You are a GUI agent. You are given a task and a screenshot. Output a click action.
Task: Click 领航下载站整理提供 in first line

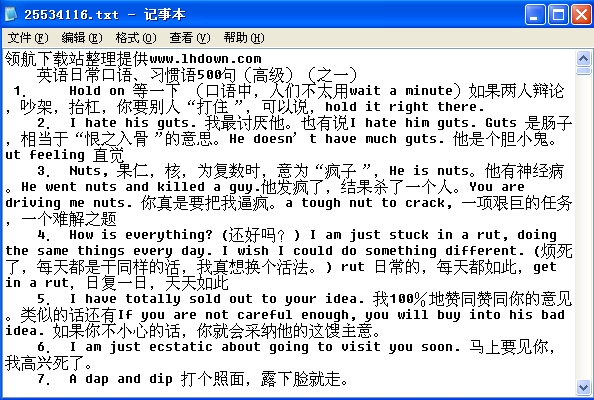[77, 59]
